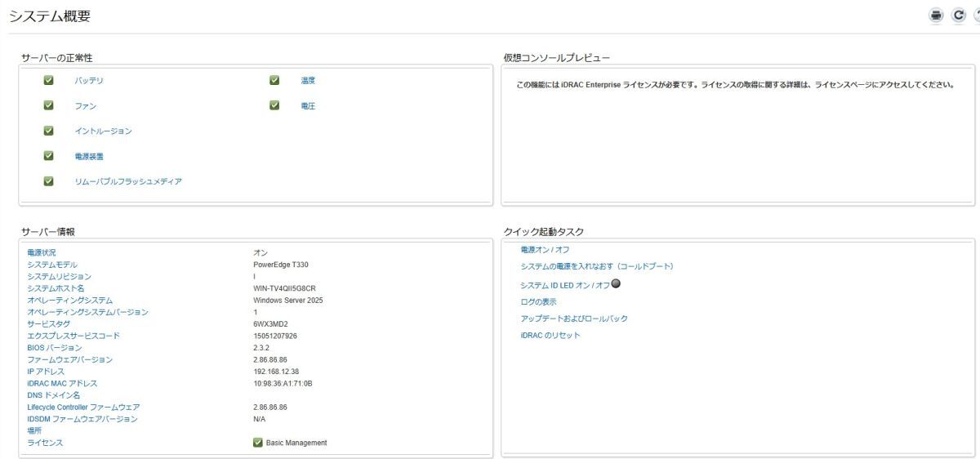Click the voltage (電圧) green check icon

pyautogui.click(x=274, y=105)
